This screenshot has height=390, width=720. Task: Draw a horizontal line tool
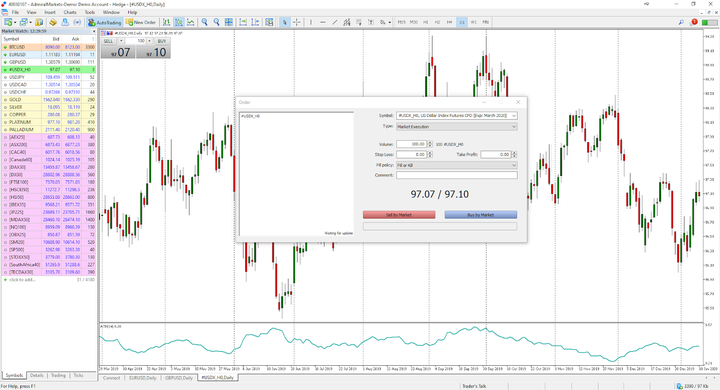click(323, 22)
